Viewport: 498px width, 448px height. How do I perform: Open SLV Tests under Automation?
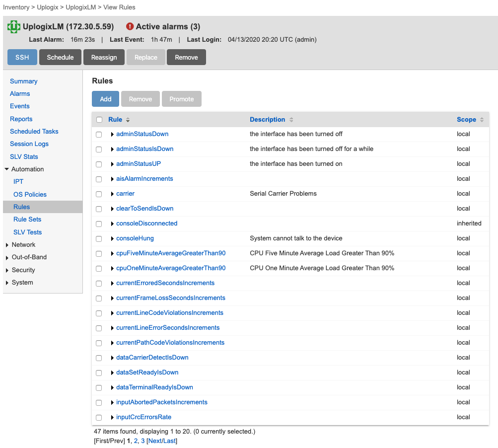click(x=27, y=232)
